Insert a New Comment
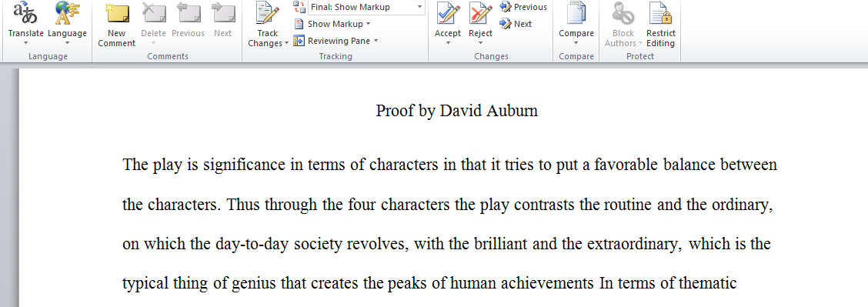Viewport: 868px width, 307px height. pyautogui.click(x=116, y=25)
